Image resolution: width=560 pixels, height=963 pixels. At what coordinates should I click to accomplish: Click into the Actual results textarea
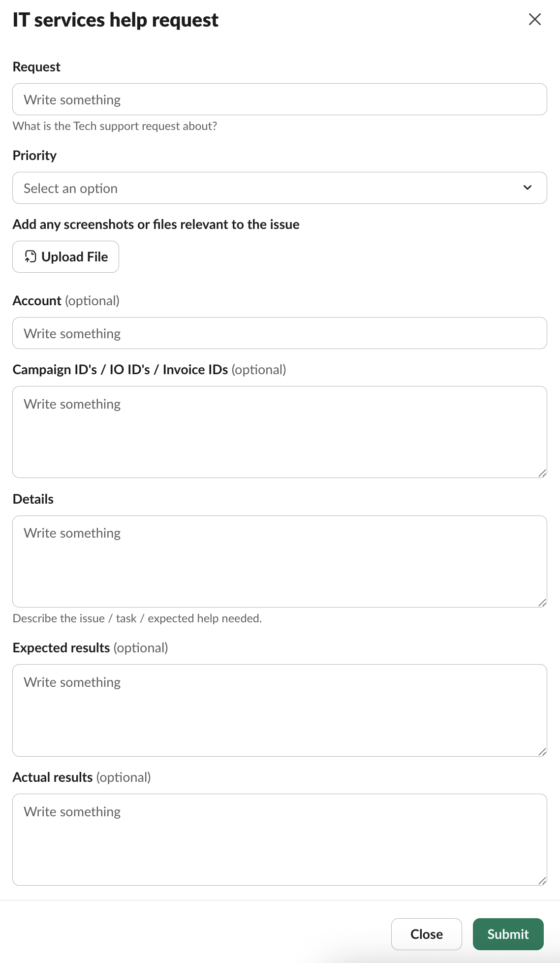(280, 839)
